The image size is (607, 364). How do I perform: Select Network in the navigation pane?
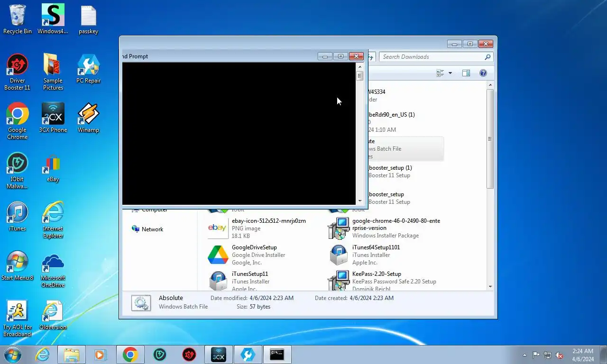click(147, 229)
